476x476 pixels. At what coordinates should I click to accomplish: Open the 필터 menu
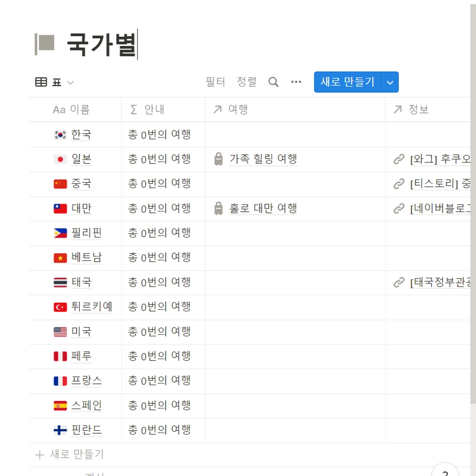[215, 82]
